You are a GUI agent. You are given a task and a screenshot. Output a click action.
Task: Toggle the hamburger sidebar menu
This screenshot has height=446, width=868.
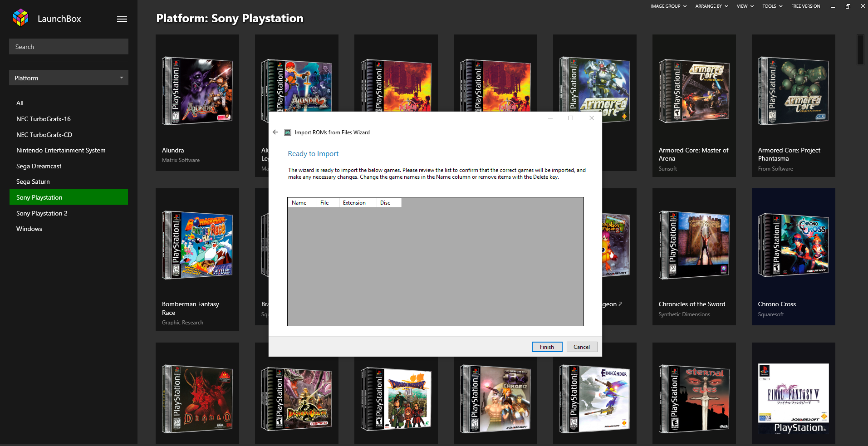click(122, 19)
